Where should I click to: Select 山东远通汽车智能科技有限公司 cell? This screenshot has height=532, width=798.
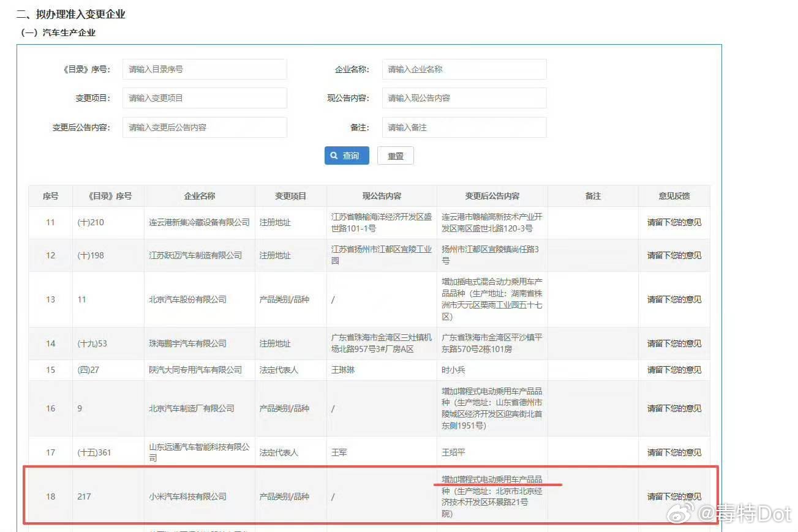click(200, 452)
